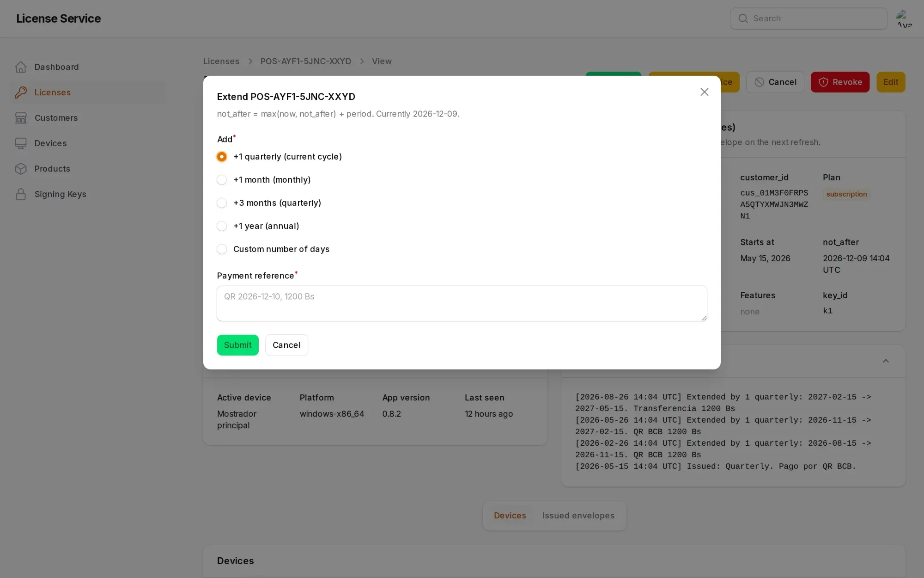924x578 pixels.
Task: Open the Devices tab
Action: [510, 516]
